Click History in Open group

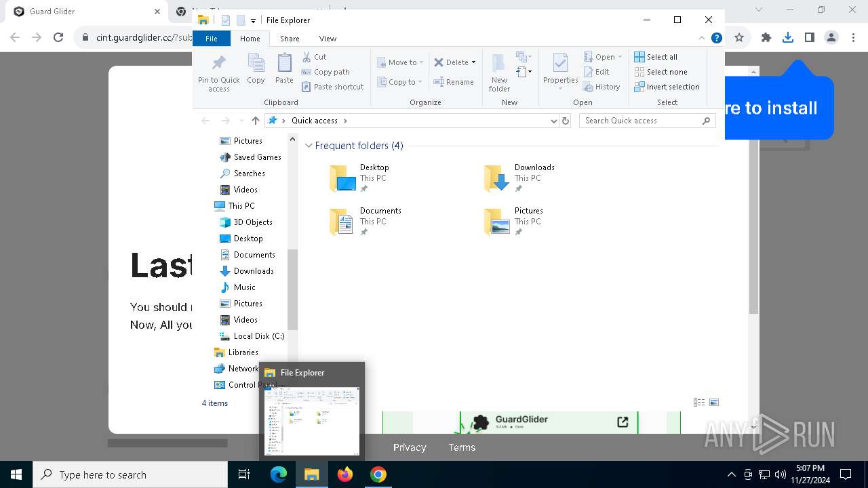(x=601, y=87)
